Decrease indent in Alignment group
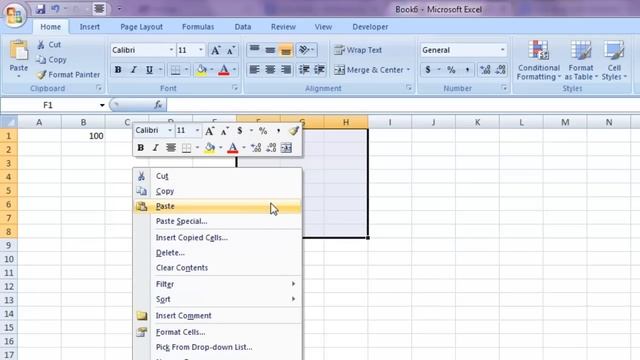The image size is (640, 360). [x=304, y=70]
